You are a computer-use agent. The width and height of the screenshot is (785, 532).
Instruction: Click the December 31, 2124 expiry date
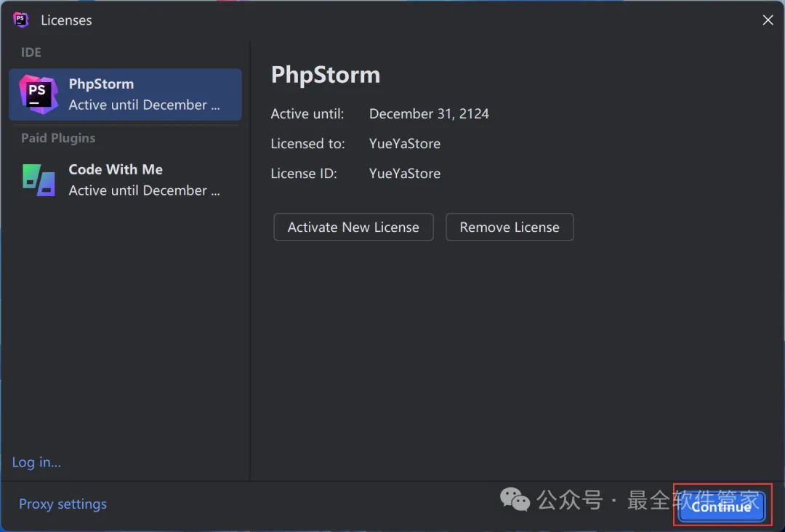[x=429, y=113]
